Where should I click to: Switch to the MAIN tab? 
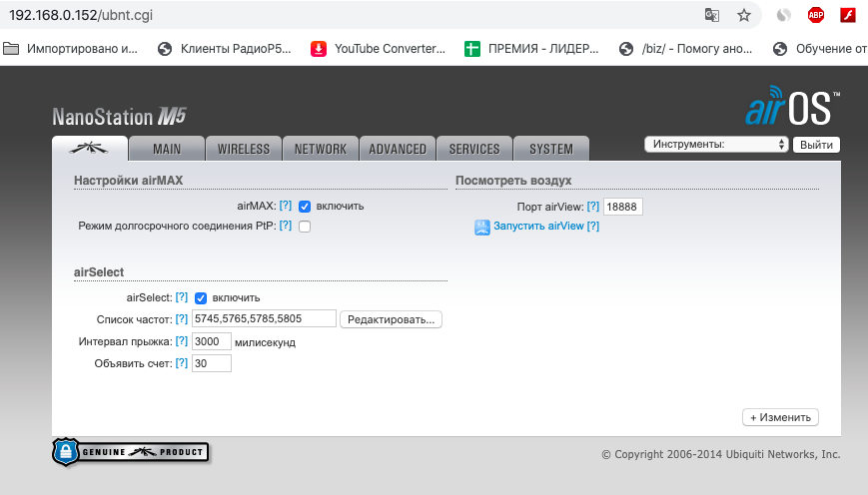(x=167, y=149)
